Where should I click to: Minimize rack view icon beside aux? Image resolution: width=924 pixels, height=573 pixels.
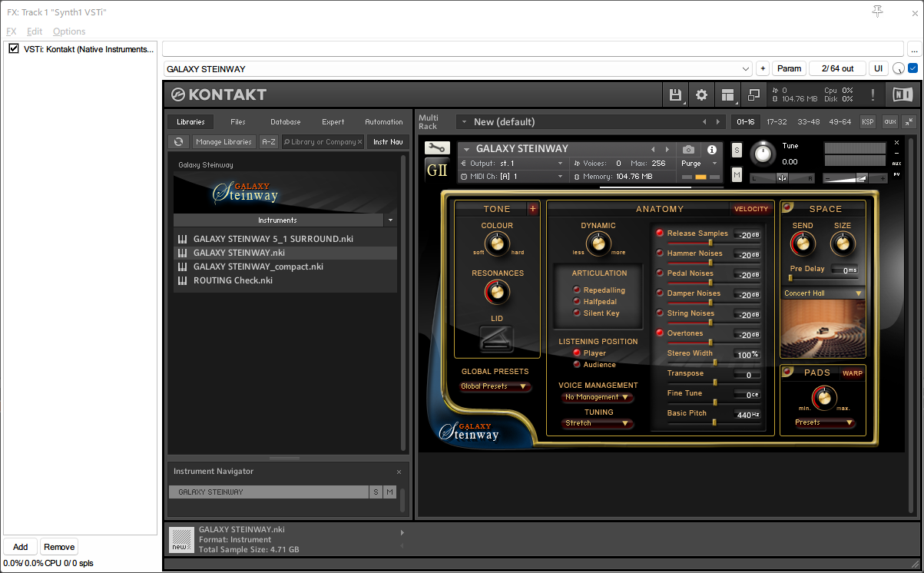[x=909, y=121]
